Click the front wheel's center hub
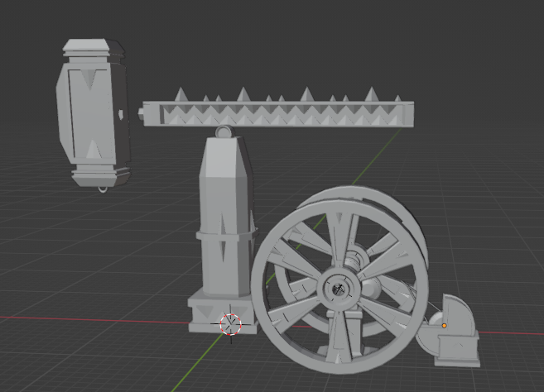The width and height of the screenshot is (544, 392). tap(339, 288)
